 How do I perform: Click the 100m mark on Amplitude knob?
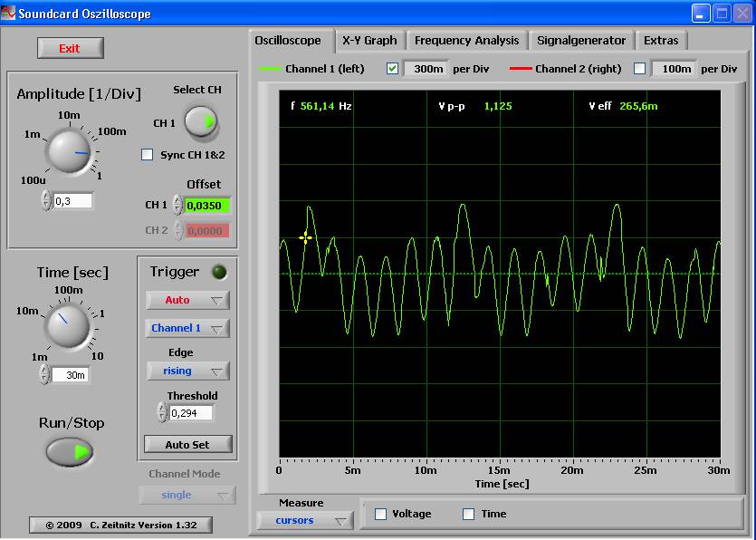point(112,131)
